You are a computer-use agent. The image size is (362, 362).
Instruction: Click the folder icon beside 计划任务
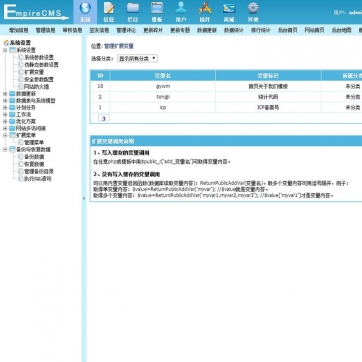(12, 108)
